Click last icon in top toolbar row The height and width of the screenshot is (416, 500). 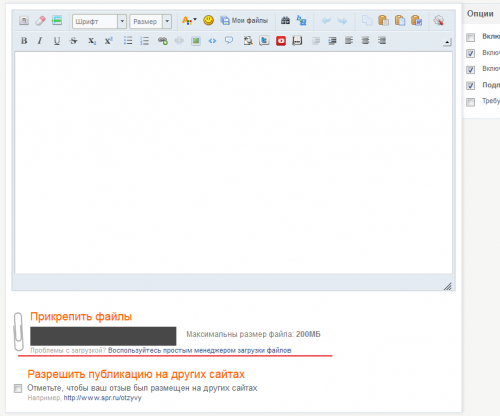pyautogui.click(x=439, y=21)
